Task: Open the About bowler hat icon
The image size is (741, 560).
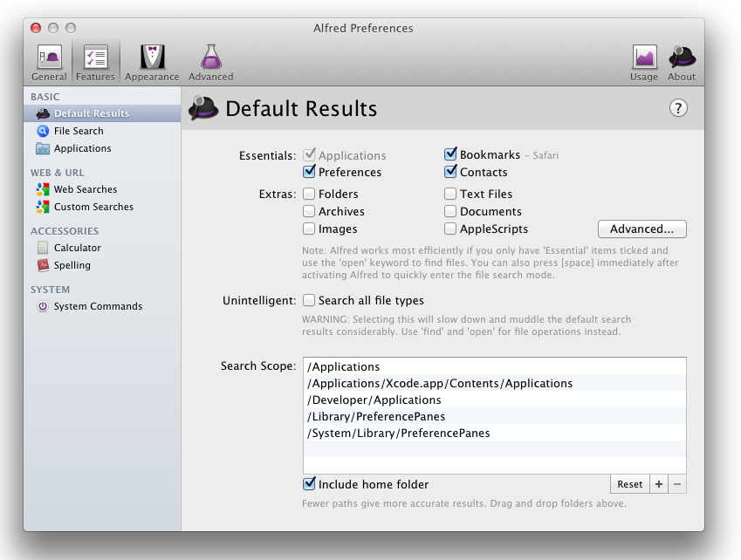Action: pos(682,57)
